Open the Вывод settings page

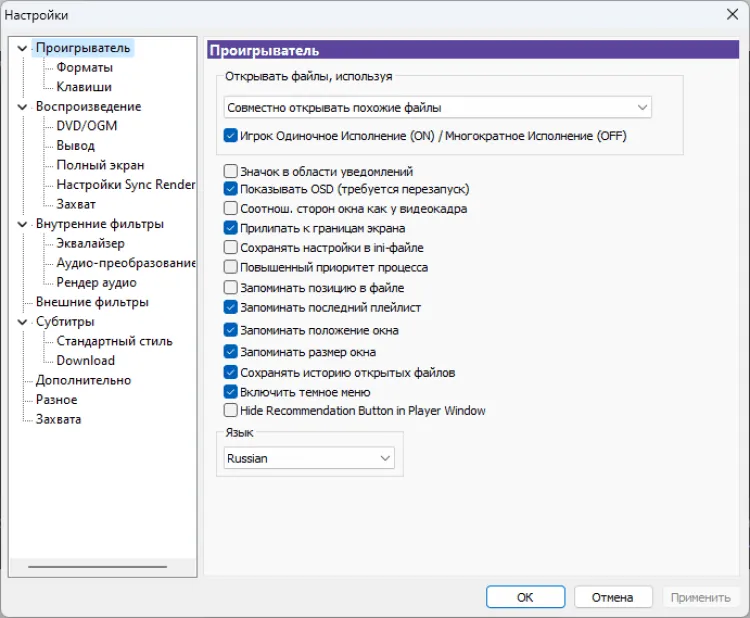point(76,145)
